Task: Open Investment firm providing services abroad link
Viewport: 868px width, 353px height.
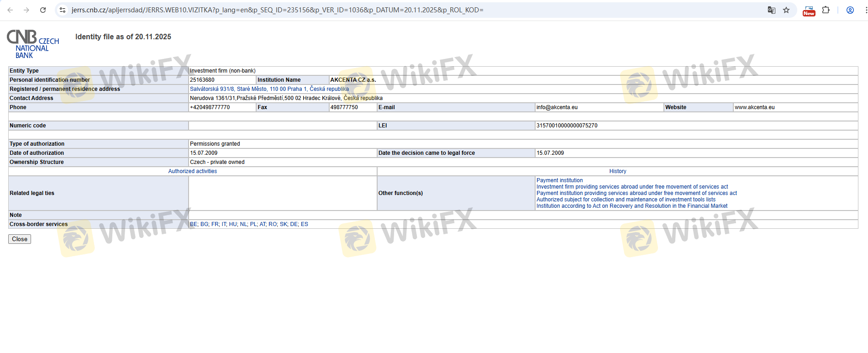Action: tap(632, 187)
